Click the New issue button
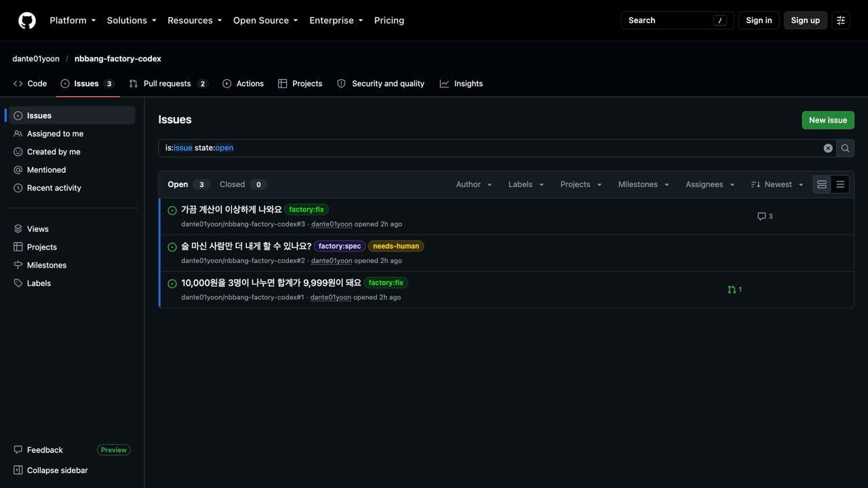Screen dimensions: 868x488 pos(828,120)
